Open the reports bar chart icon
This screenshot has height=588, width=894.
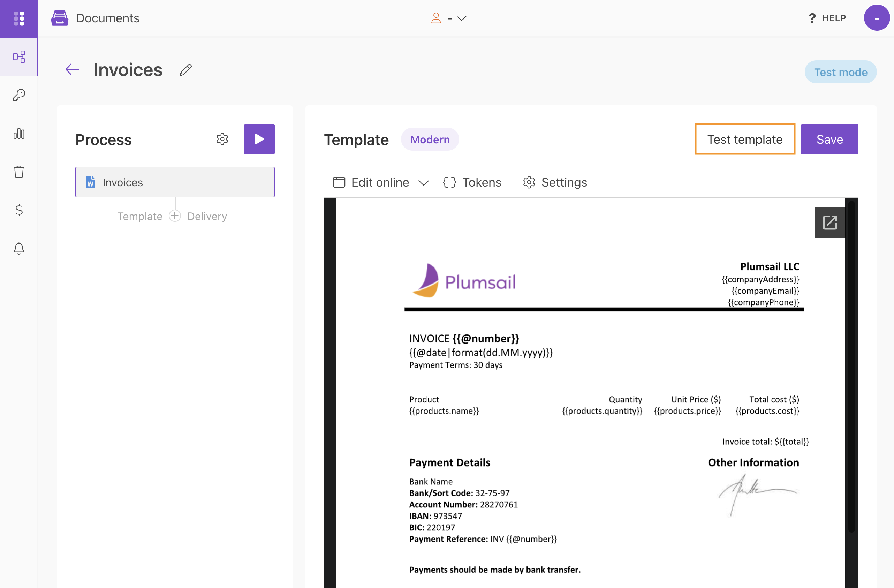pos(19,133)
